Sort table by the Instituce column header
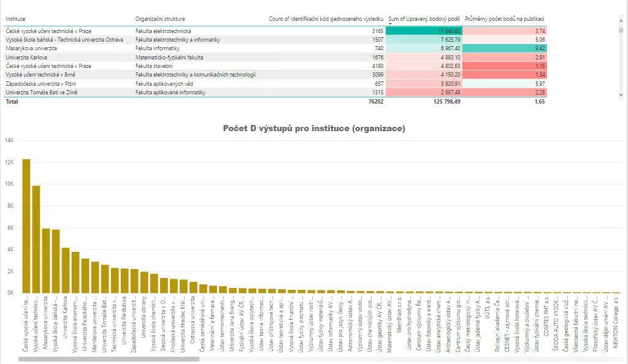 (x=15, y=19)
